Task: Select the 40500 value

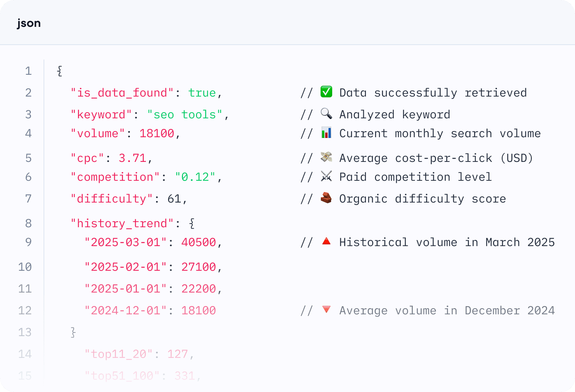Action: [x=199, y=242]
